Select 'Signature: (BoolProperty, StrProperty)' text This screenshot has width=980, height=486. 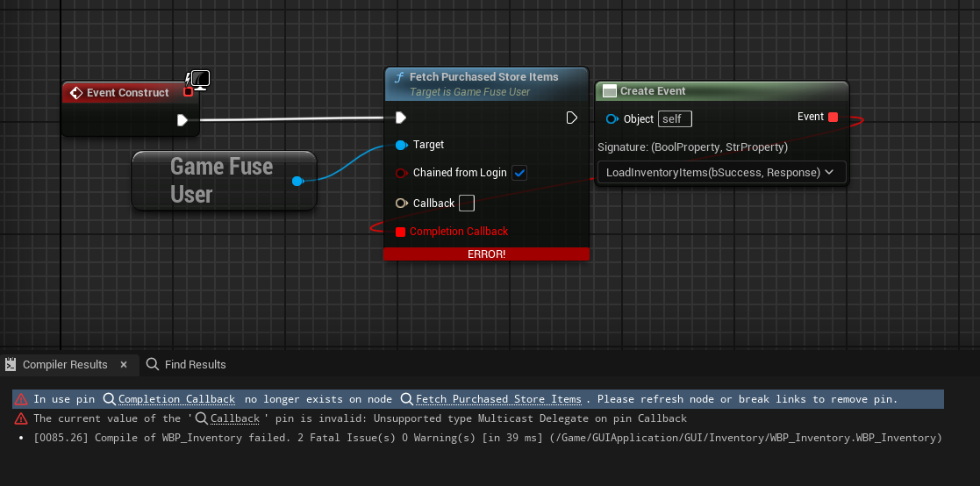[x=692, y=147]
